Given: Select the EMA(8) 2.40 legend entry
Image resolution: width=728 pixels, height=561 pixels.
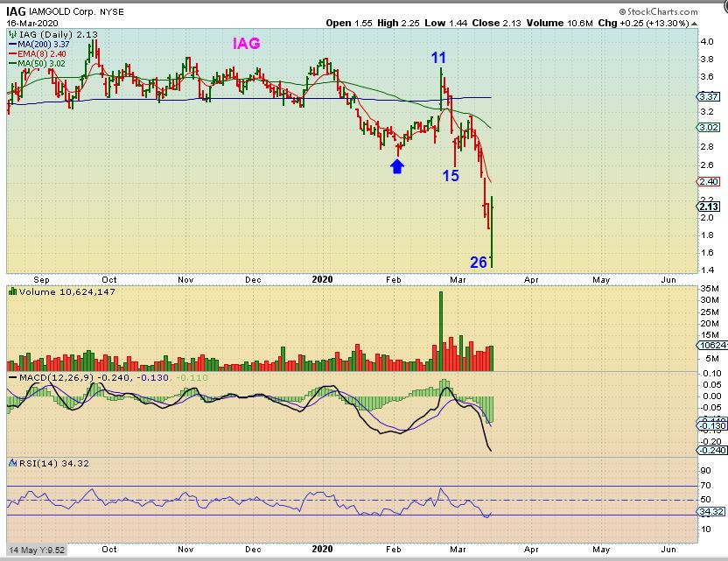Looking at the screenshot, I should (x=37, y=54).
